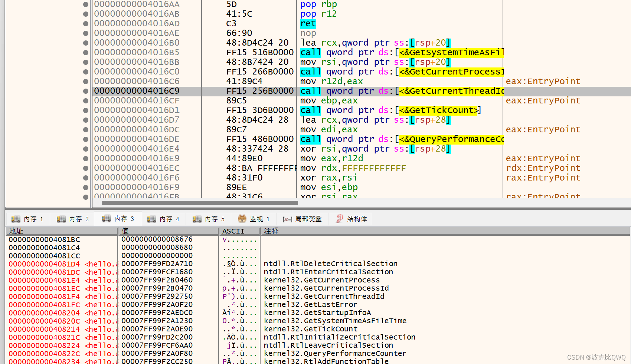The height and width of the screenshot is (364, 631).
Task: Select kernel32.GetCurrentThreadId dump comment
Action: (324, 297)
